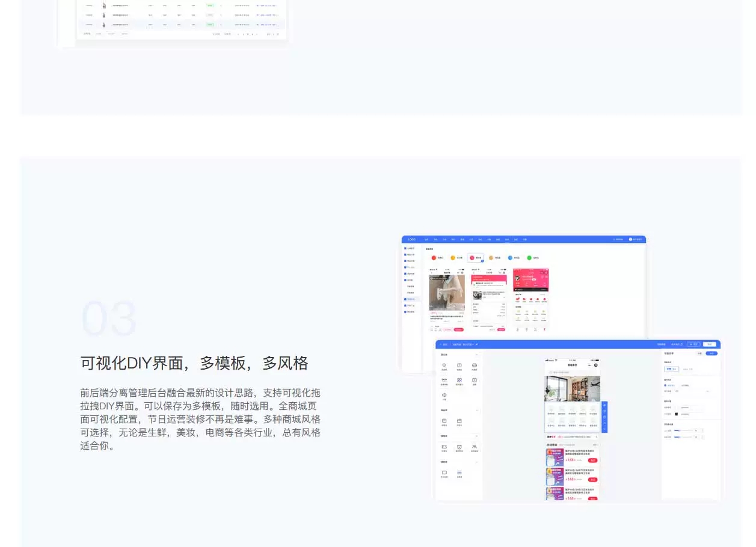
Task: Click the user avatar icon in top bar
Action: tap(630, 239)
